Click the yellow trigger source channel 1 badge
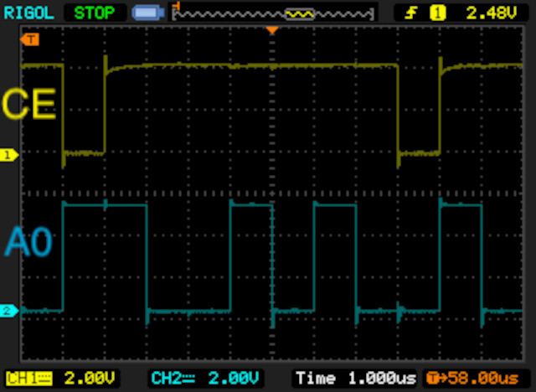The image size is (536, 392). pos(438,13)
